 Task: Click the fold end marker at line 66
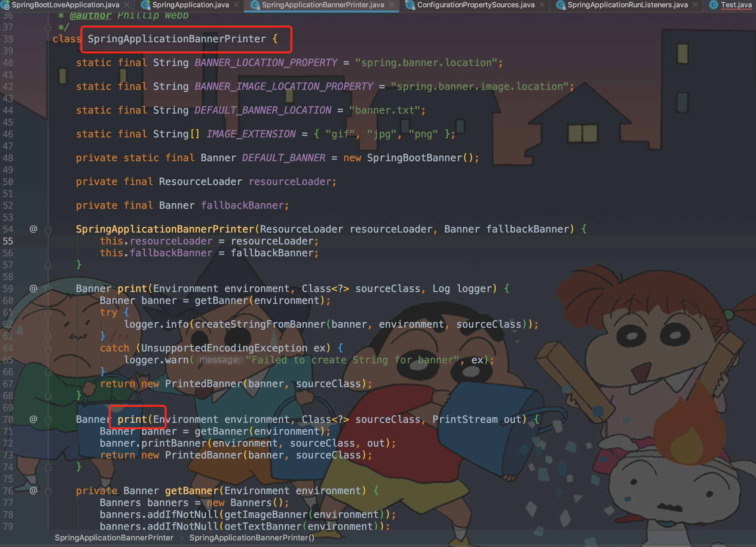point(48,372)
